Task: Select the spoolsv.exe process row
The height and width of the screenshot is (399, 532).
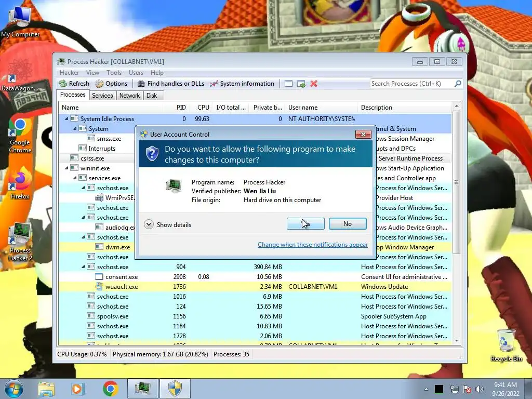Action: pos(255,316)
